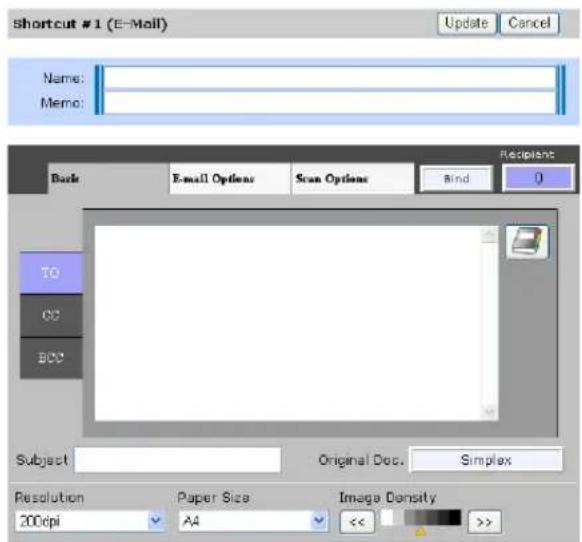Click the Cancel button
The height and width of the screenshot is (542, 582).
point(529,24)
